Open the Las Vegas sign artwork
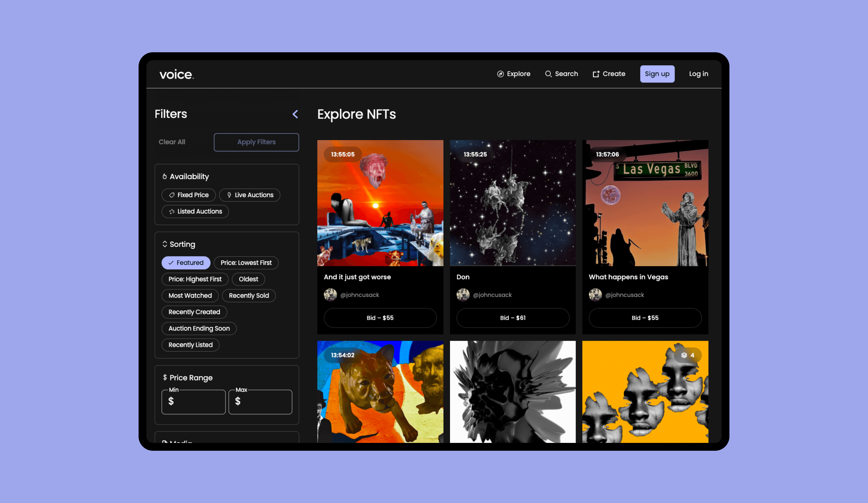Screen dimensions: 868x503 click(645, 203)
